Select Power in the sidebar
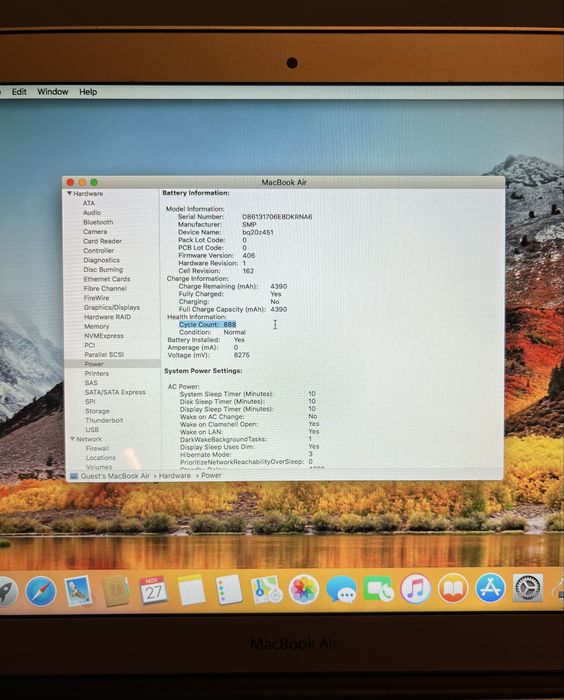This screenshot has width=564, height=700. pyautogui.click(x=113, y=364)
